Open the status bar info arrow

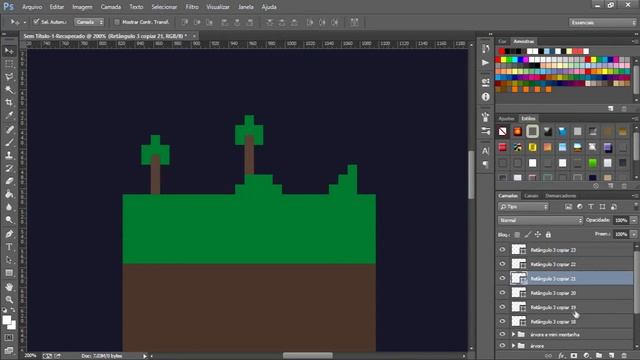click(144, 356)
